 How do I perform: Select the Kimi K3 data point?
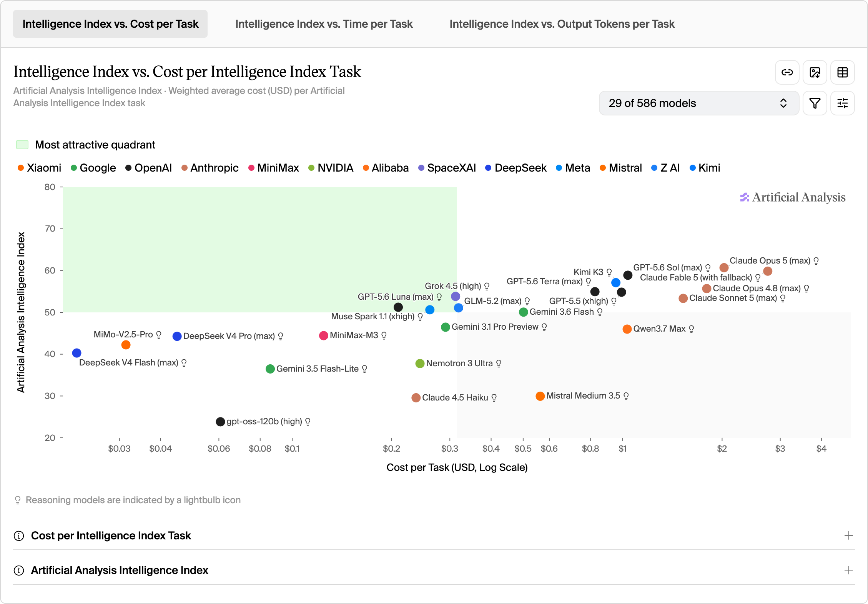coord(616,282)
